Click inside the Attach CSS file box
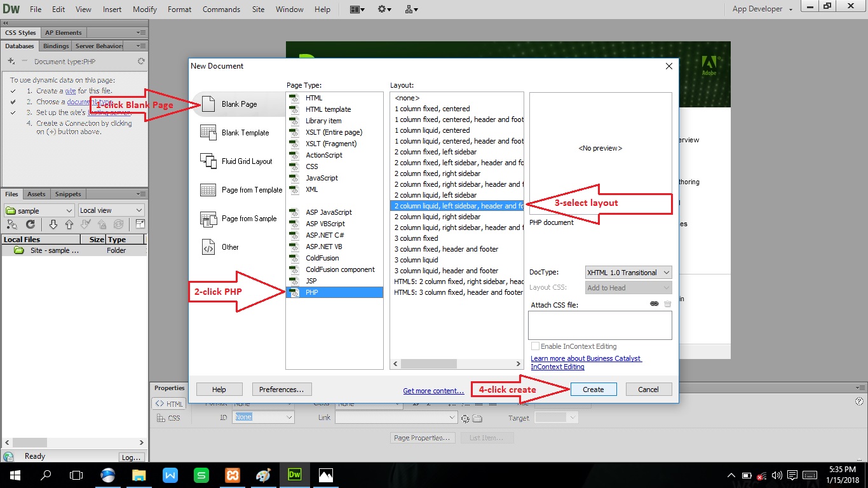868x488 pixels. click(x=600, y=325)
